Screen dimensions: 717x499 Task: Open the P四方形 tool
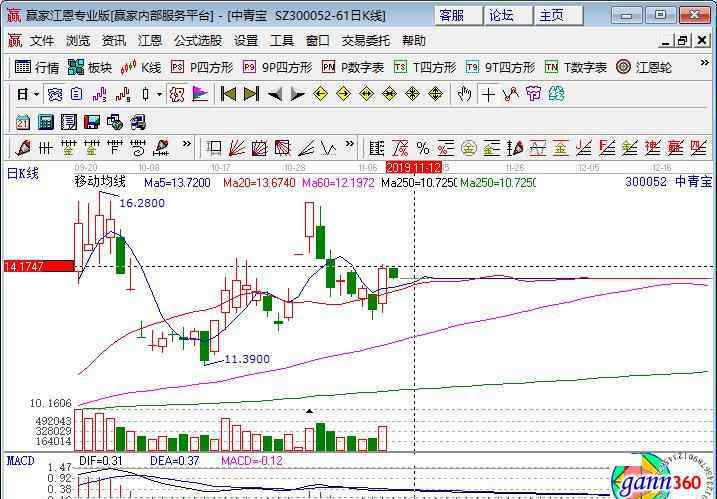[x=202, y=68]
